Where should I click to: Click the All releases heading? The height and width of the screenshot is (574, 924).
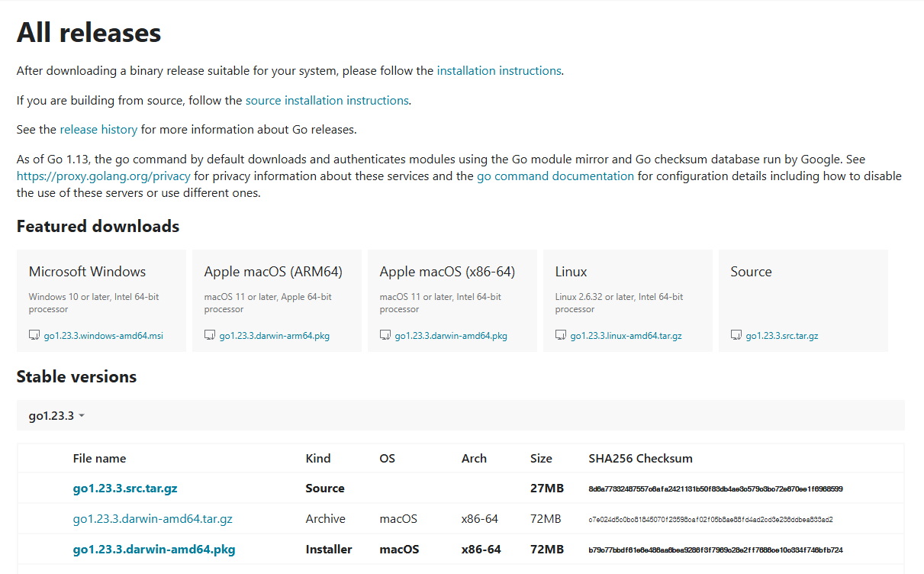click(x=89, y=32)
